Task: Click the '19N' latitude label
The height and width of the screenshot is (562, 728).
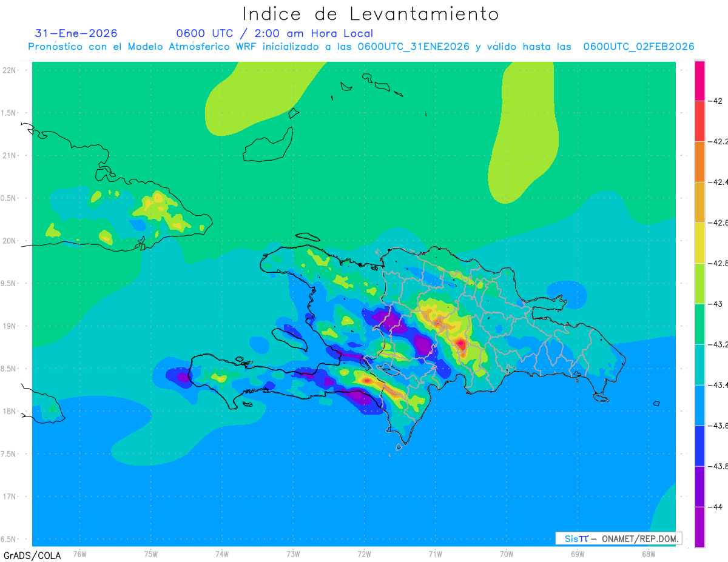Action: pyautogui.click(x=10, y=326)
